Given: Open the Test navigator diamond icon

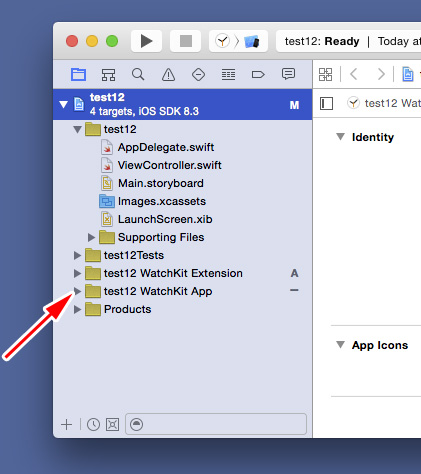Looking at the screenshot, I should point(198,74).
